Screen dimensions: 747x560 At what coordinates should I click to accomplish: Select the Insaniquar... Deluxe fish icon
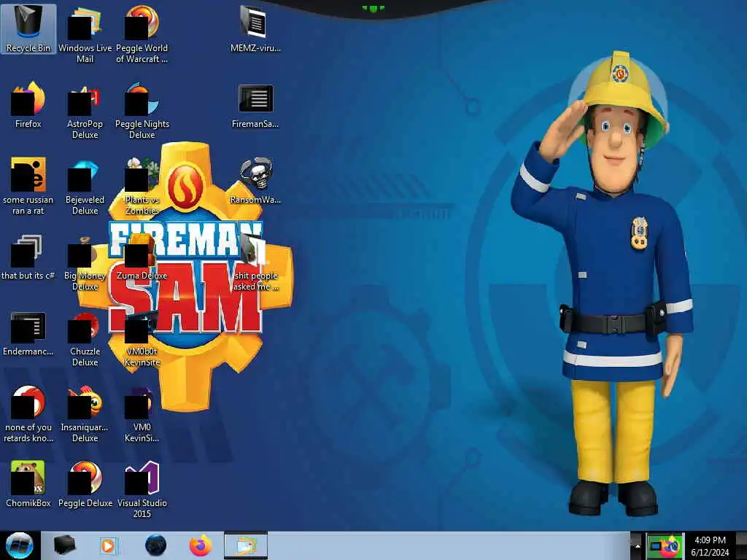point(85,414)
